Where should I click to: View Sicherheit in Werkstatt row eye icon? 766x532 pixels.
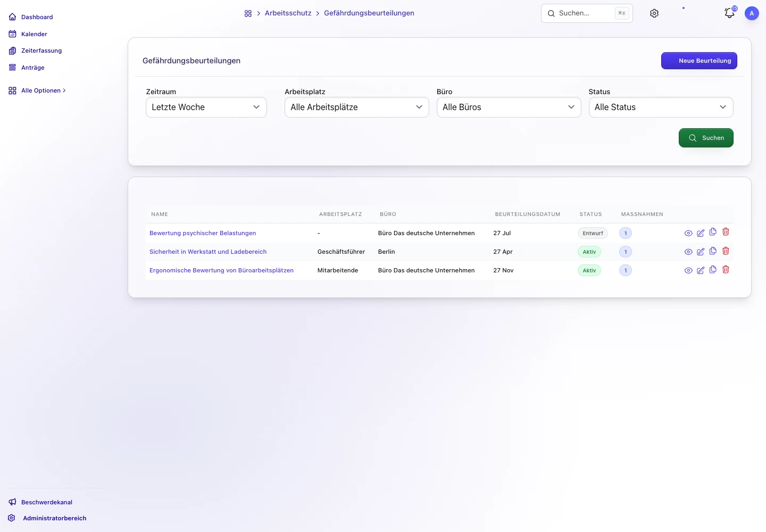point(688,252)
